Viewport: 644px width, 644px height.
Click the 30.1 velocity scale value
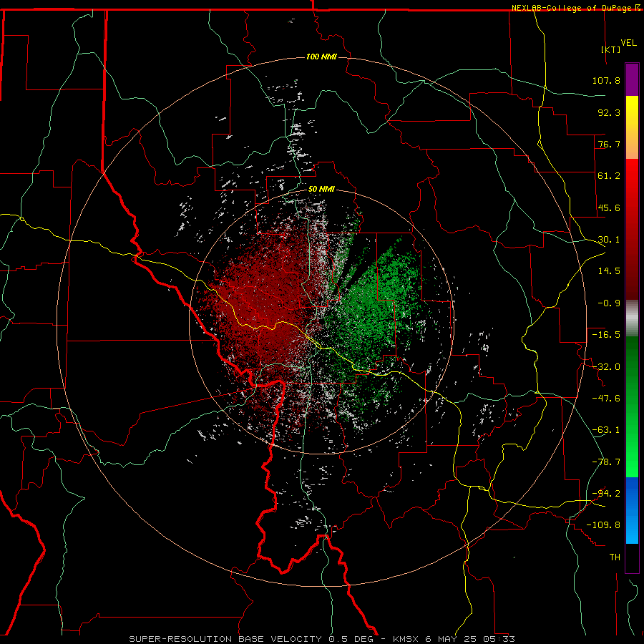609,240
